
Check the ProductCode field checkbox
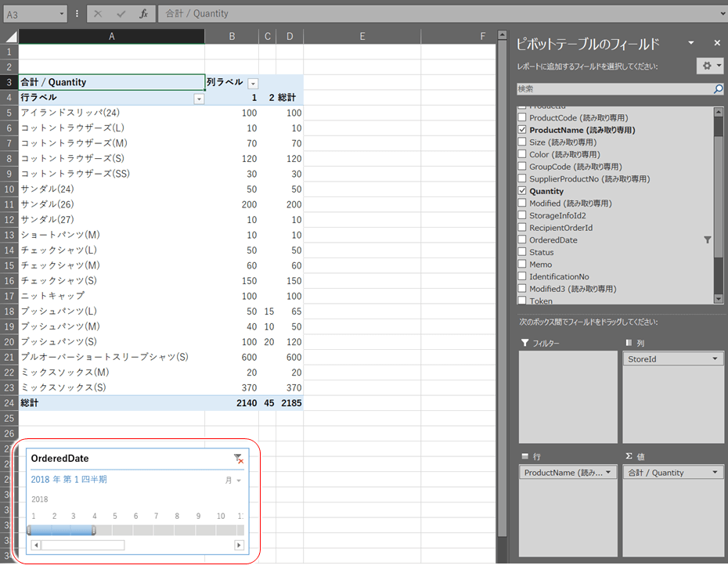(x=522, y=117)
